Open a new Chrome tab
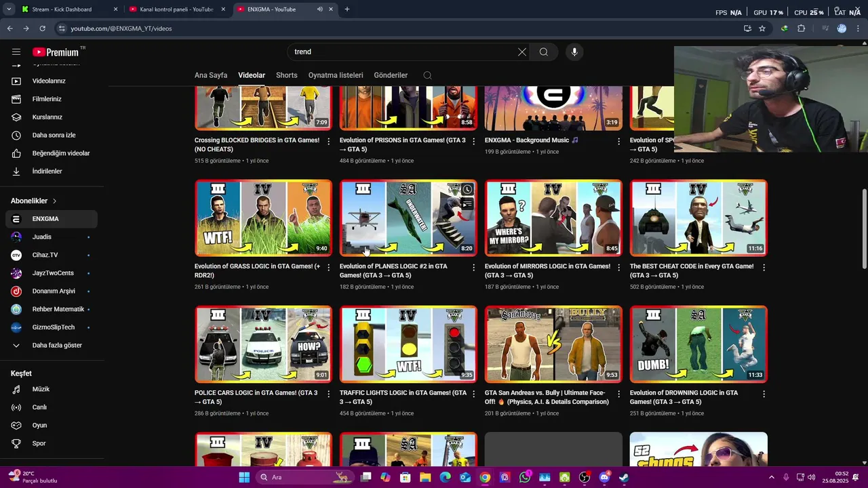The image size is (868, 488). click(x=347, y=9)
